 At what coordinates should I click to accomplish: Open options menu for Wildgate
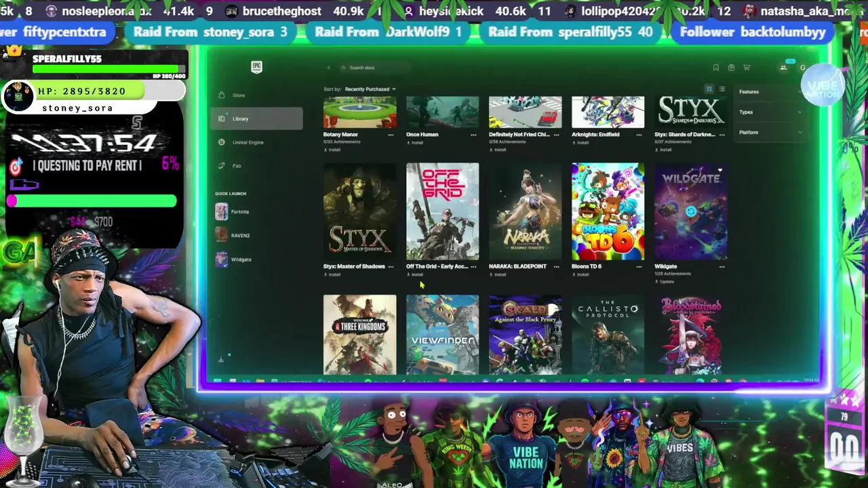click(x=722, y=267)
